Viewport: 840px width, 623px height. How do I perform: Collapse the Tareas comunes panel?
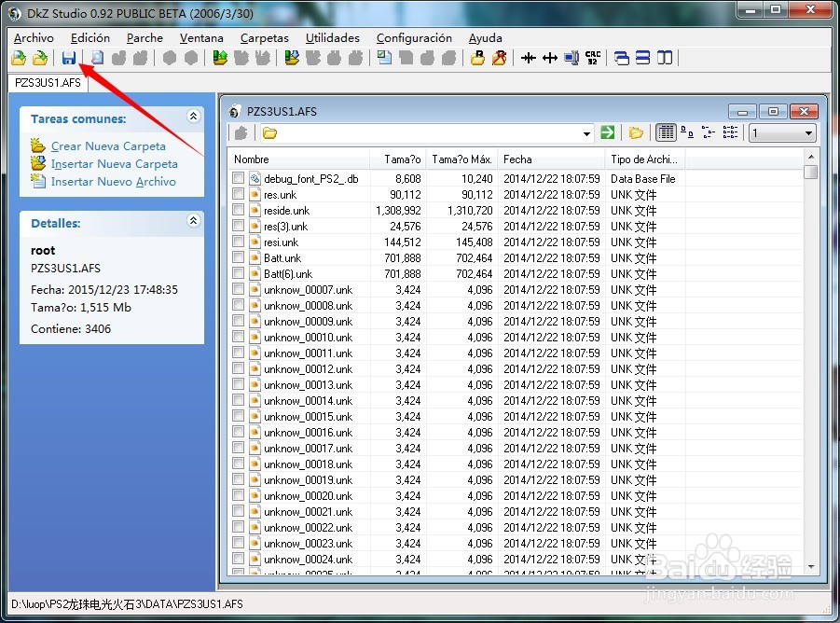(193, 116)
